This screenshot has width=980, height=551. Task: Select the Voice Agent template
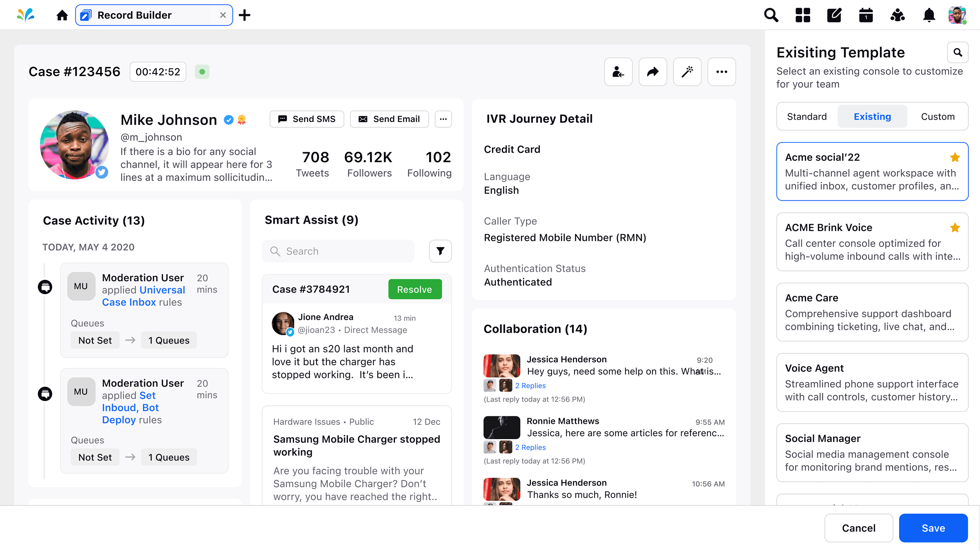coord(872,382)
